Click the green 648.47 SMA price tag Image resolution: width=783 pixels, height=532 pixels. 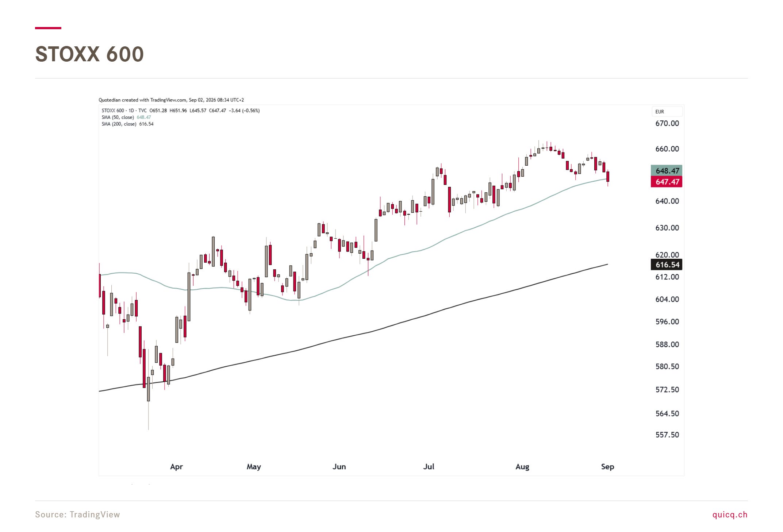[x=667, y=170]
